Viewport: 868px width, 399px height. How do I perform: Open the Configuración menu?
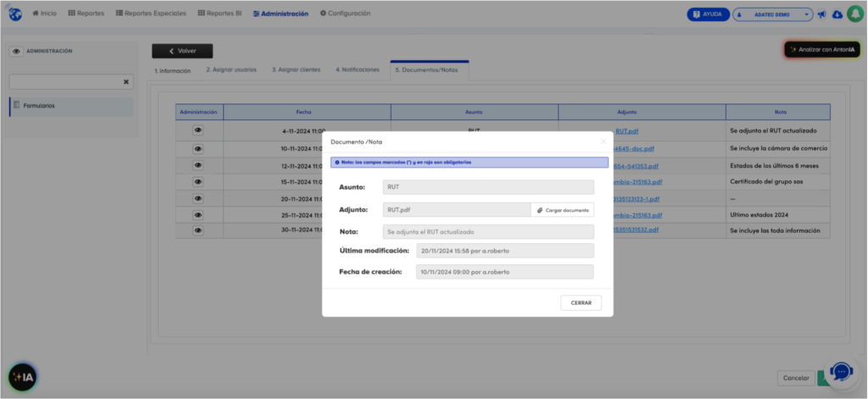345,14
